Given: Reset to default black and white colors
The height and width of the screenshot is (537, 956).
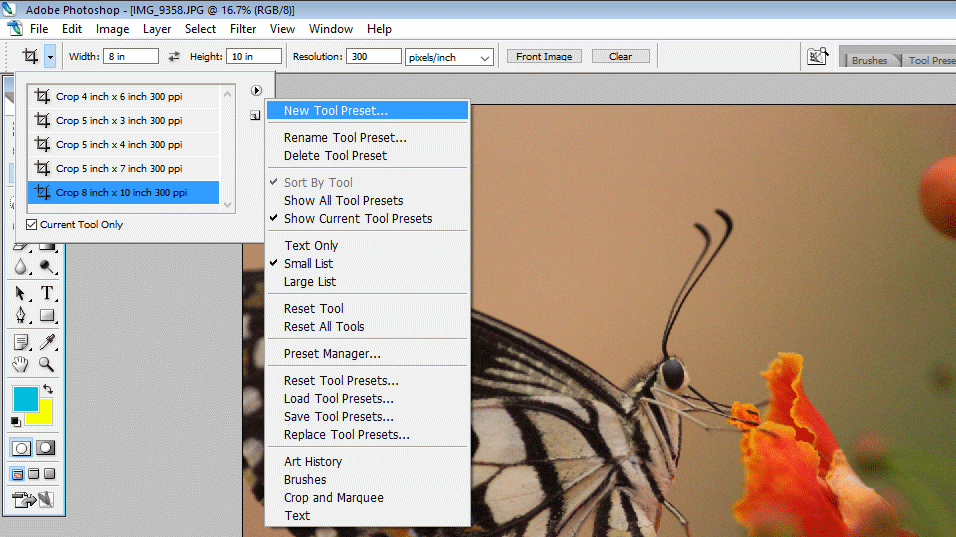Looking at the screenshot, I should point(16,421).
